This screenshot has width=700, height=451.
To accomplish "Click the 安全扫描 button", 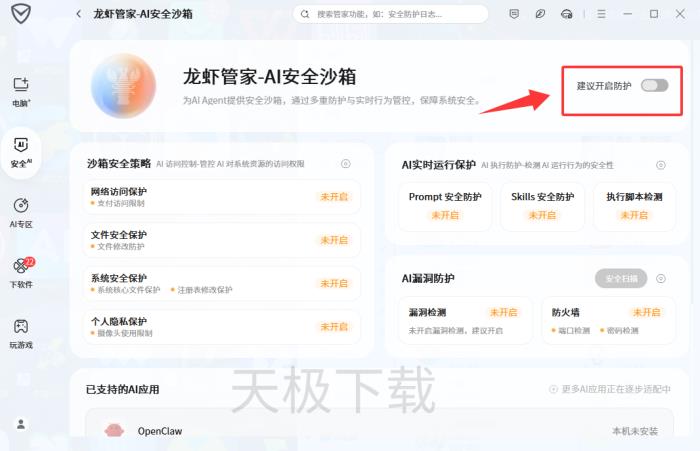I will tap(621, 278).
